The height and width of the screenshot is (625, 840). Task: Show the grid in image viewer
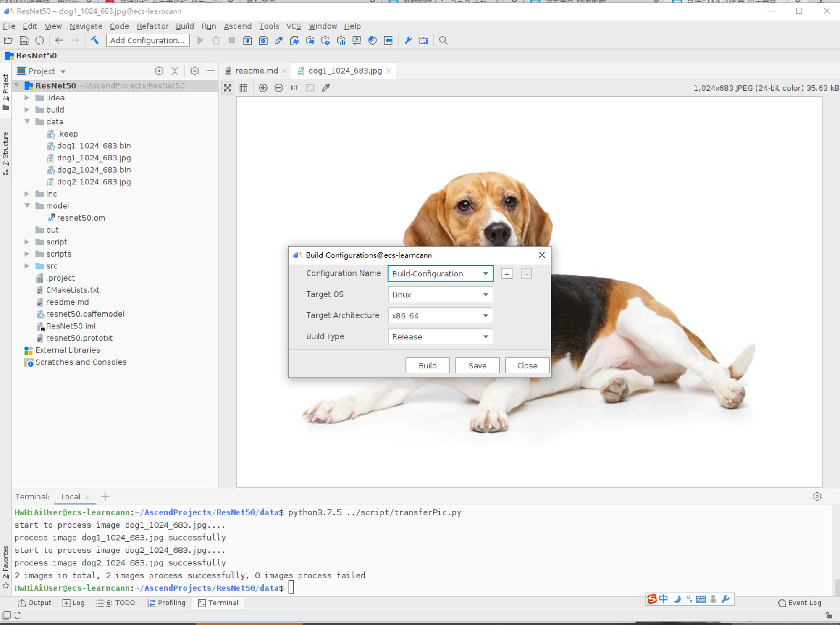(243, 88)
